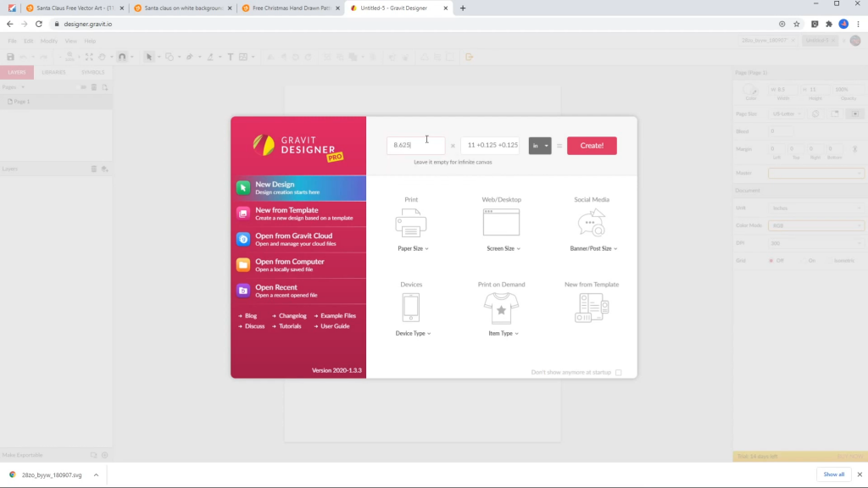
Task: Click the Print on Demand t-shirt icon
Action: (x=501, y=308)
